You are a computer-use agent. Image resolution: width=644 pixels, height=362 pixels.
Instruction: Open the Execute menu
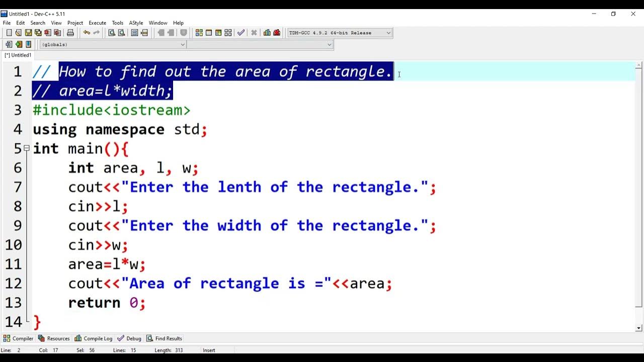click(x=98, y=23)
